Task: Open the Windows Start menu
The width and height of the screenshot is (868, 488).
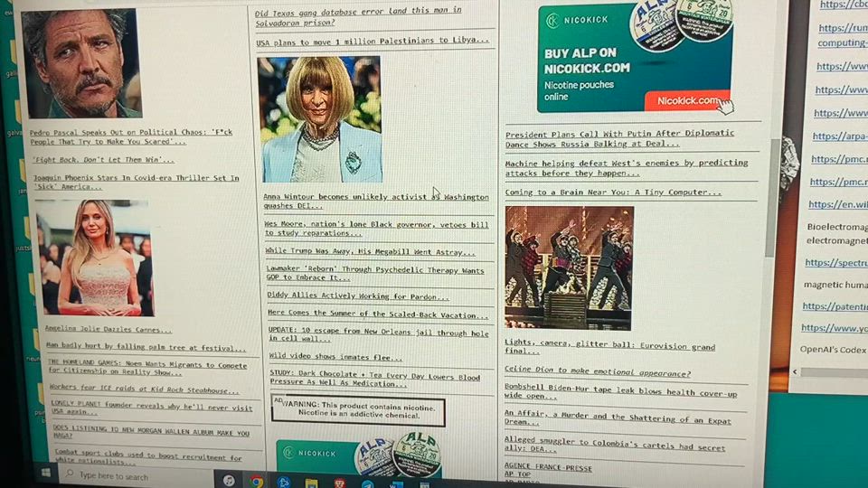Action: pos(44,474)
